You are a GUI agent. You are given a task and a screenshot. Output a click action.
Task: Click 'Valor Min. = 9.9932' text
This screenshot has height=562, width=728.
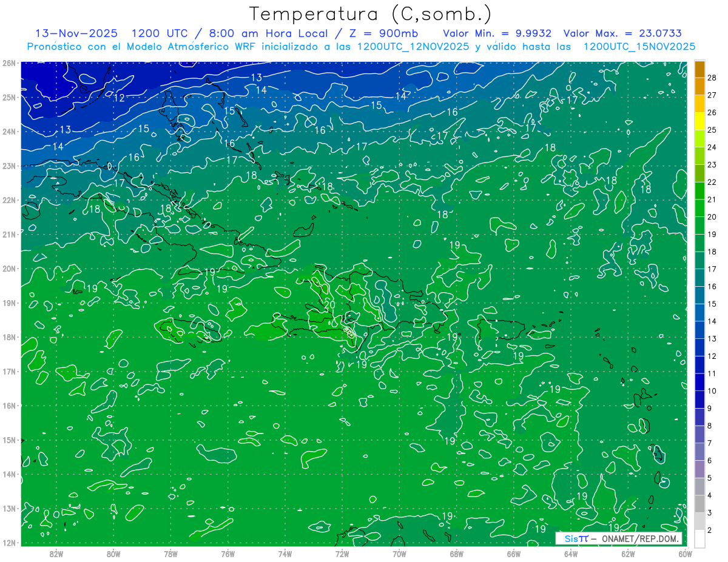497,33
